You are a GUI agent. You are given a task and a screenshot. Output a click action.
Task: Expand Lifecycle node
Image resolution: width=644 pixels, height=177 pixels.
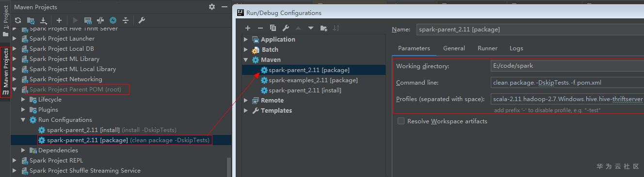pos(23,100)
